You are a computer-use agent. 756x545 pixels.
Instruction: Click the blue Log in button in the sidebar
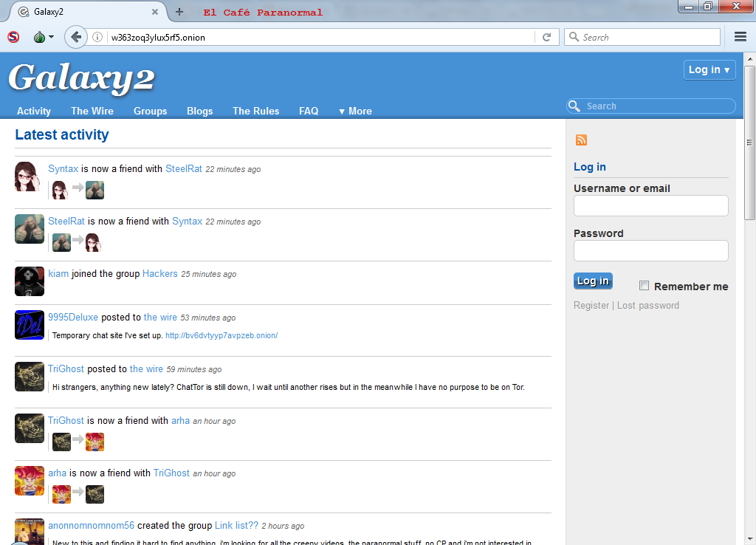coord(593,281)
